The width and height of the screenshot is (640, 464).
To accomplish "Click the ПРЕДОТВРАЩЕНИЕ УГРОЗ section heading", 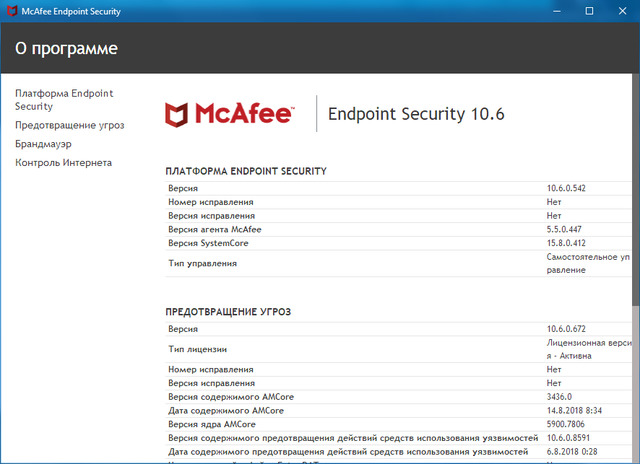I will (x=228, y=312).
